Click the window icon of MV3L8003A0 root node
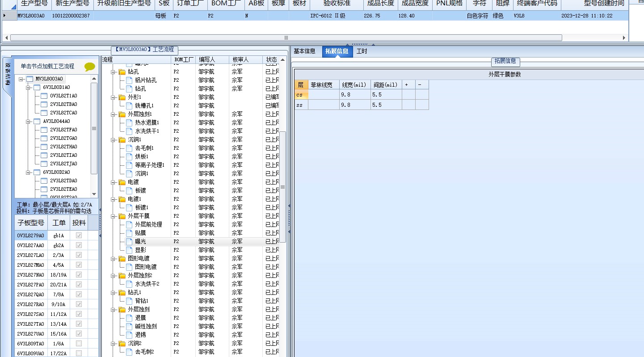The width and height of the screenshot is (644, 357). [x=29, y=79]
